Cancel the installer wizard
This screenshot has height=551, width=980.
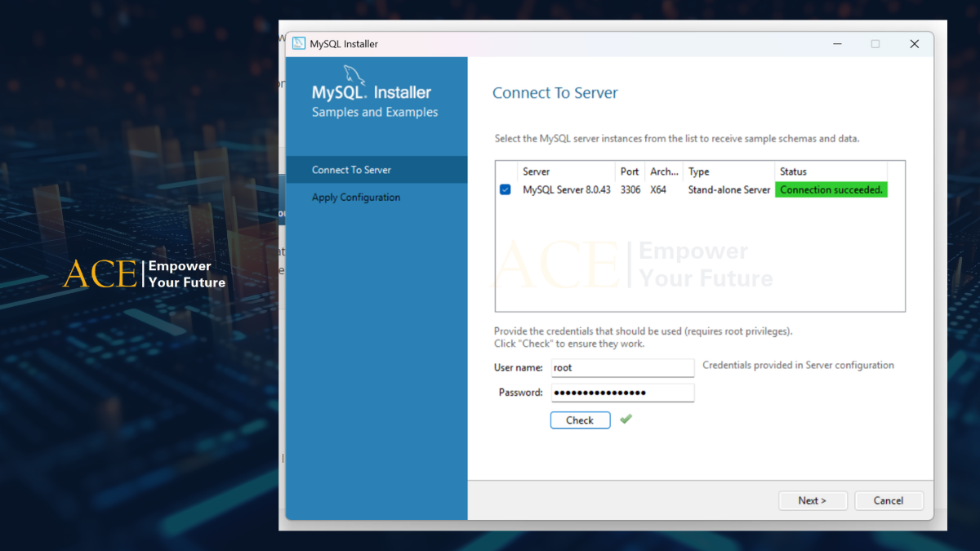889,500
